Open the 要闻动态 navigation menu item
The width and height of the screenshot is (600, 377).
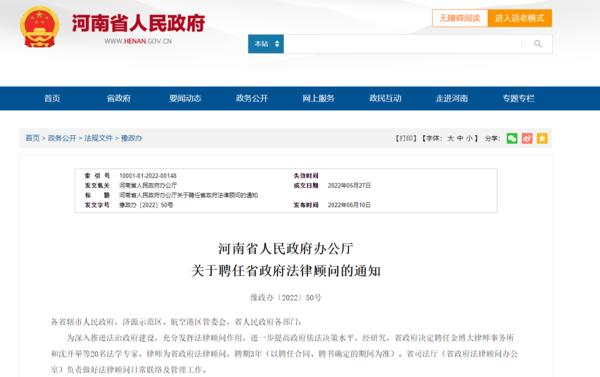coord(185,98)
